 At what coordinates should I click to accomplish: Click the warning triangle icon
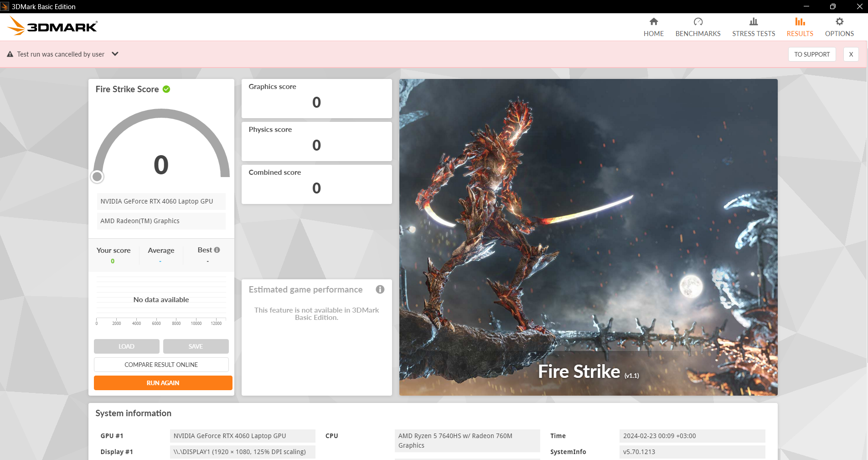(10, 54)
